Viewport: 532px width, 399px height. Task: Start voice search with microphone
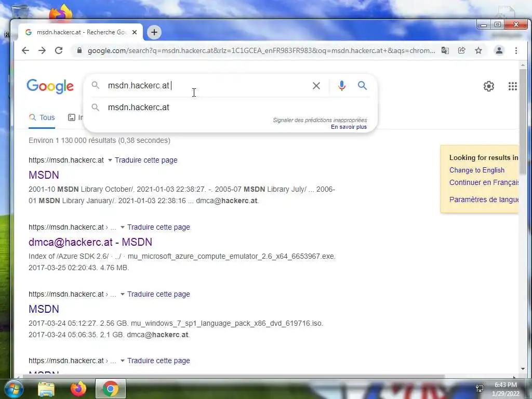tap(342, 86)
